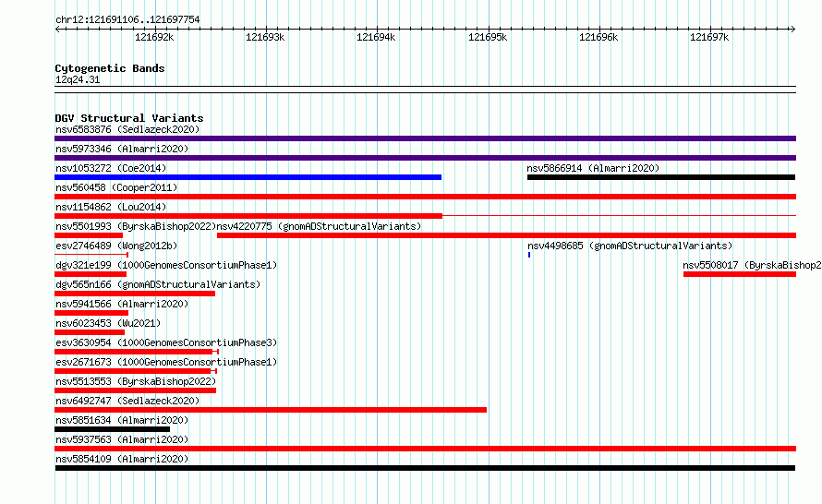Image resolution: width=822 pixels, height=504 pixels.
Task: Select the 12q24.31 band label
Action: tap(78, 79)
